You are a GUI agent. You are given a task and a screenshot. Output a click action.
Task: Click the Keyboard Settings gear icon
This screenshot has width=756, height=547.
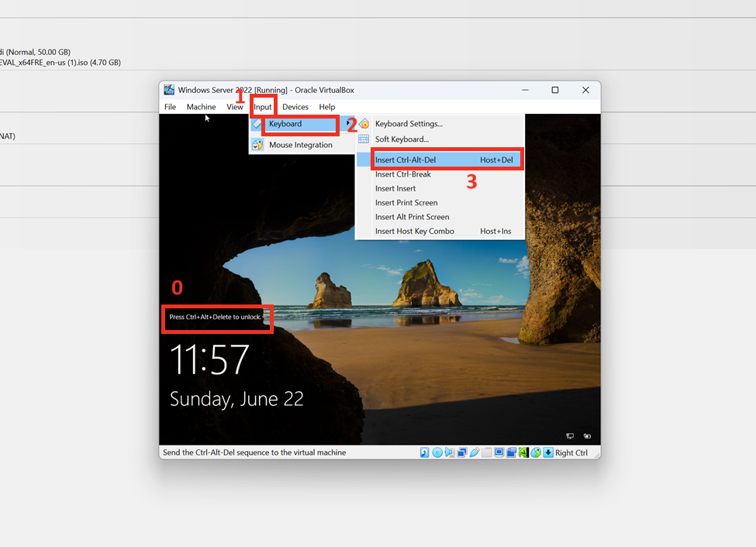click(364, 124)
